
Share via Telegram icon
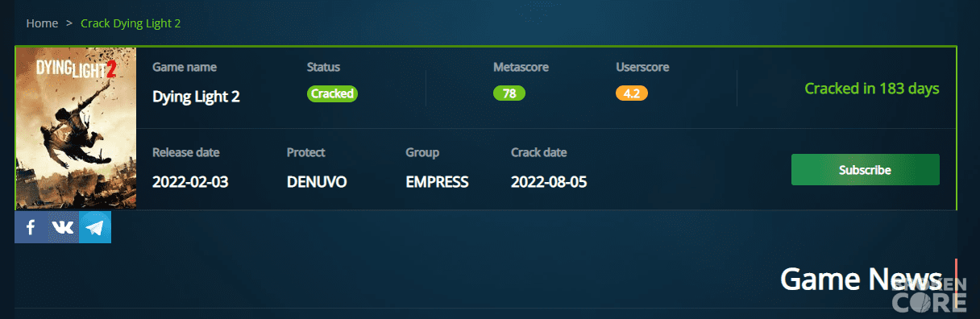(x=95, y=227)
